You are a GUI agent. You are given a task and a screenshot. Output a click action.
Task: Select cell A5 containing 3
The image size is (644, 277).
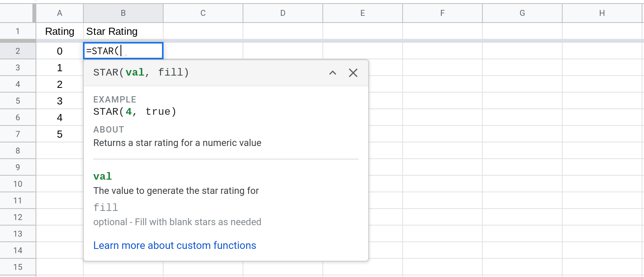click(x=60, y=101)
